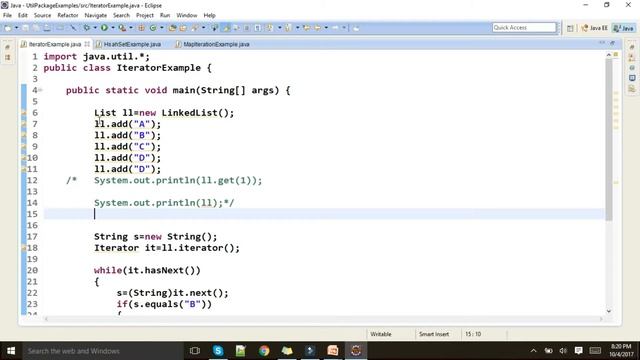The height and width of the screenshot is (360, 640).
Task: Click the Back navigation arrow icon
Action: point(317,28)
